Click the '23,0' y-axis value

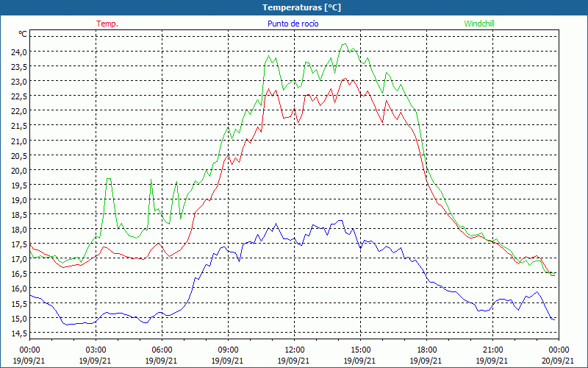[18, 82]
